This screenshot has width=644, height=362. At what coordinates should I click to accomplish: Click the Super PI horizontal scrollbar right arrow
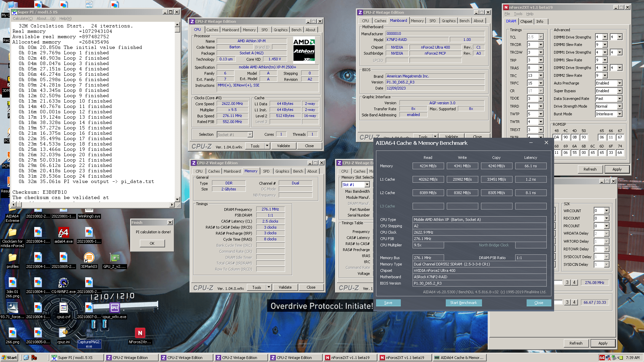172,204
